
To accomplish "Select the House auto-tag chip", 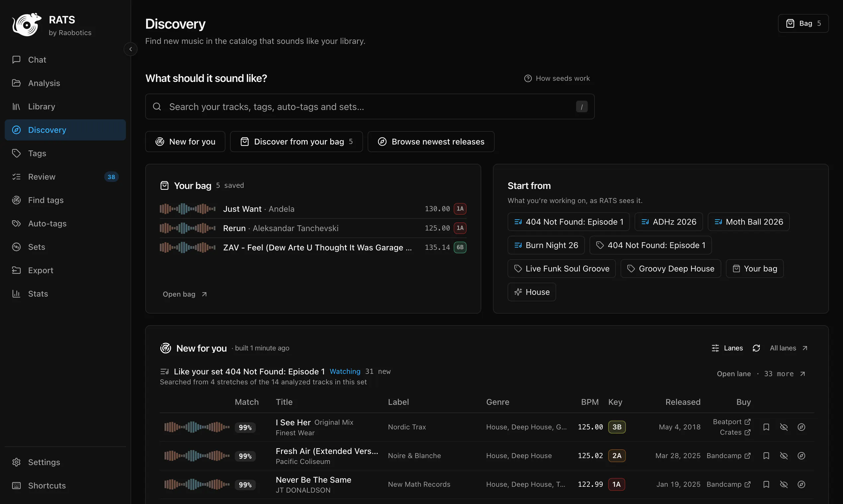I will click(532, 292).
